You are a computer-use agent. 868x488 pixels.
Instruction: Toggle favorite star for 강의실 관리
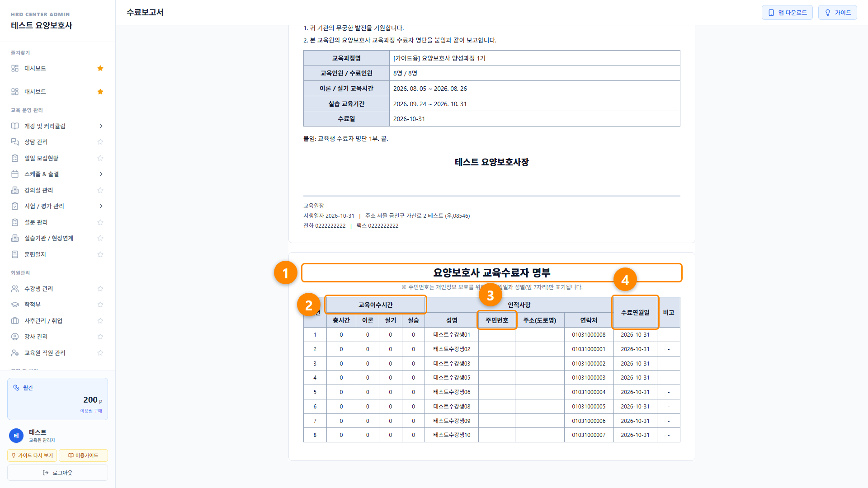click(100, 190)
